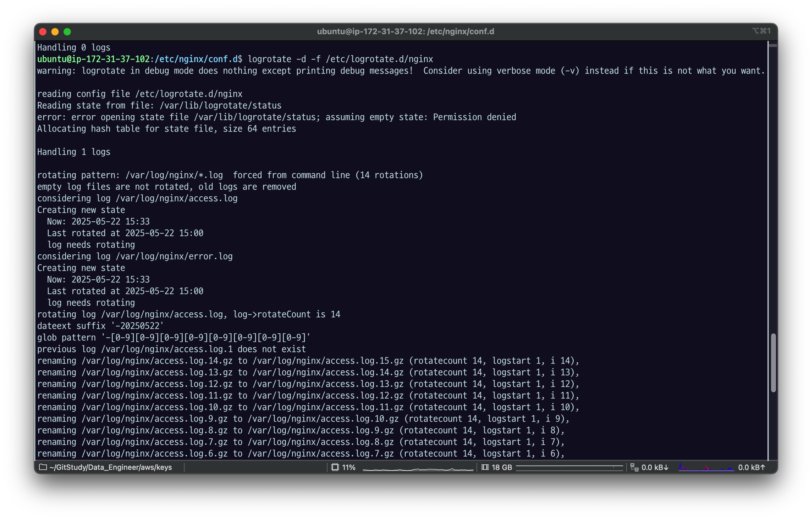Click the current directory path ~/GitStudy/Data_Engineer/aws/keys

pyautogui.click(x=111, y=467)
